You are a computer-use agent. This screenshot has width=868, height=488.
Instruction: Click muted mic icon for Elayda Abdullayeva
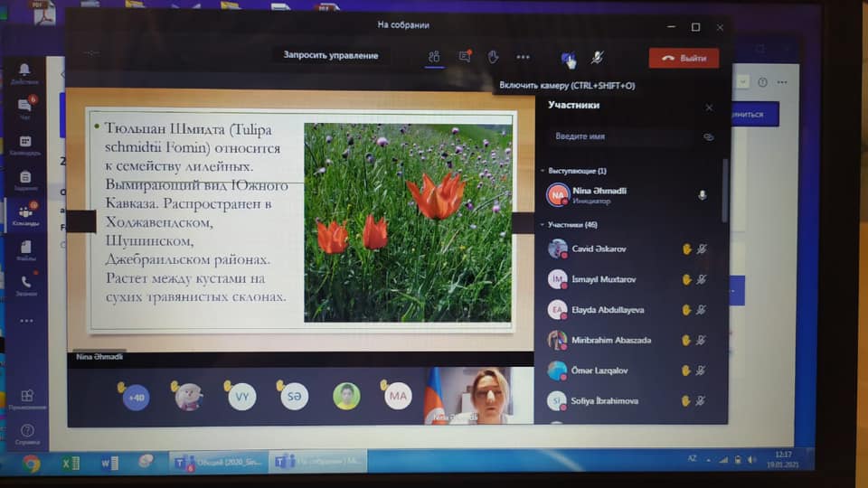click(x=702, y=310)
